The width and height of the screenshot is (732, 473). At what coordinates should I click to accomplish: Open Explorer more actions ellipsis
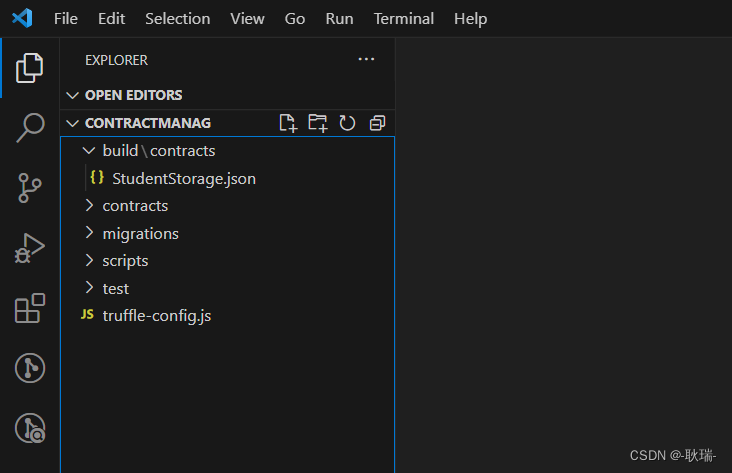tap(366, 59)
